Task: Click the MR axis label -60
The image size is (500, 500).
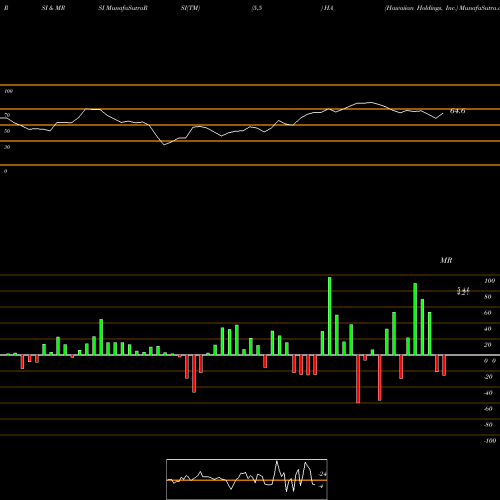Action: 488,409
